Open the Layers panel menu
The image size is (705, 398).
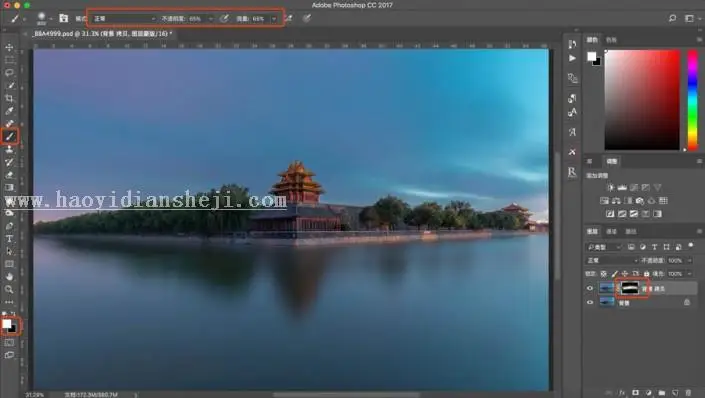pyautogui.click(x=699, y=232)
